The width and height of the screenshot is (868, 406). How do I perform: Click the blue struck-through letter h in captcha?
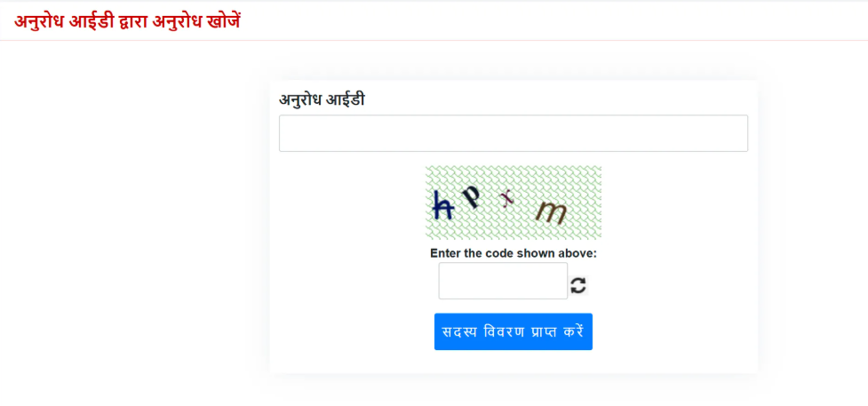click(442, 205)
